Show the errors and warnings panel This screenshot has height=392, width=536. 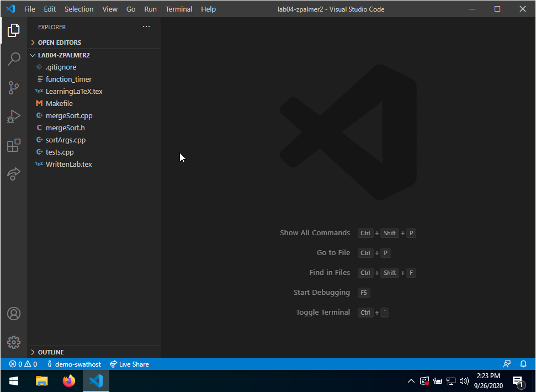[22, 364]
